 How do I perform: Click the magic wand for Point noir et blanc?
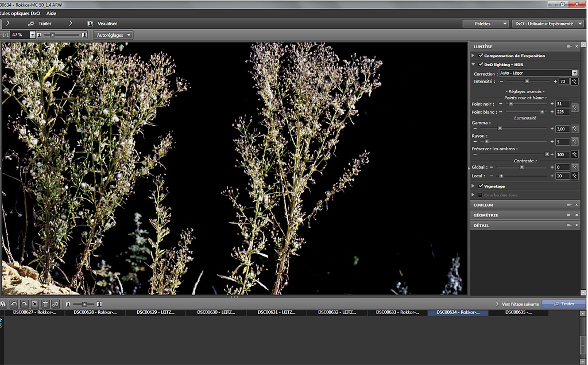coord(574,108)
